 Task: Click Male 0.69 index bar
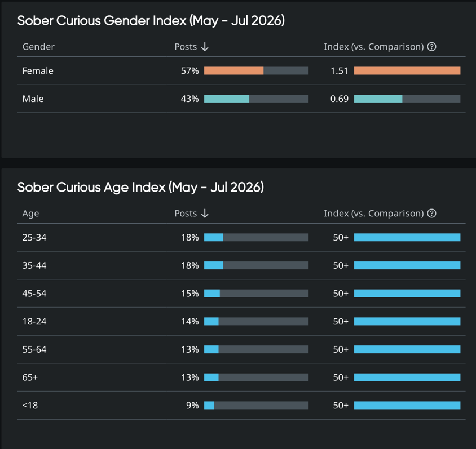[x=407, y=99]
